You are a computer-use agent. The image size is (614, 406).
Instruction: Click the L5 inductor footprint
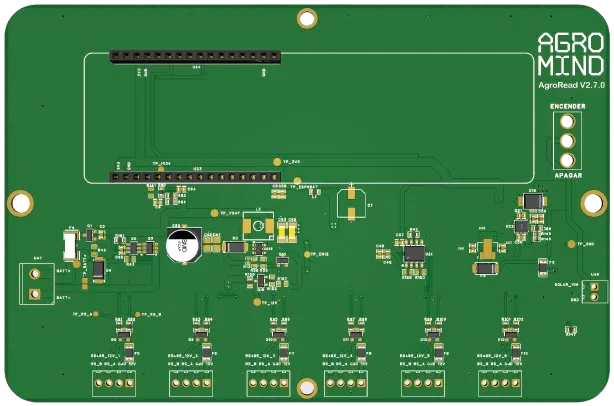point(258,226)
